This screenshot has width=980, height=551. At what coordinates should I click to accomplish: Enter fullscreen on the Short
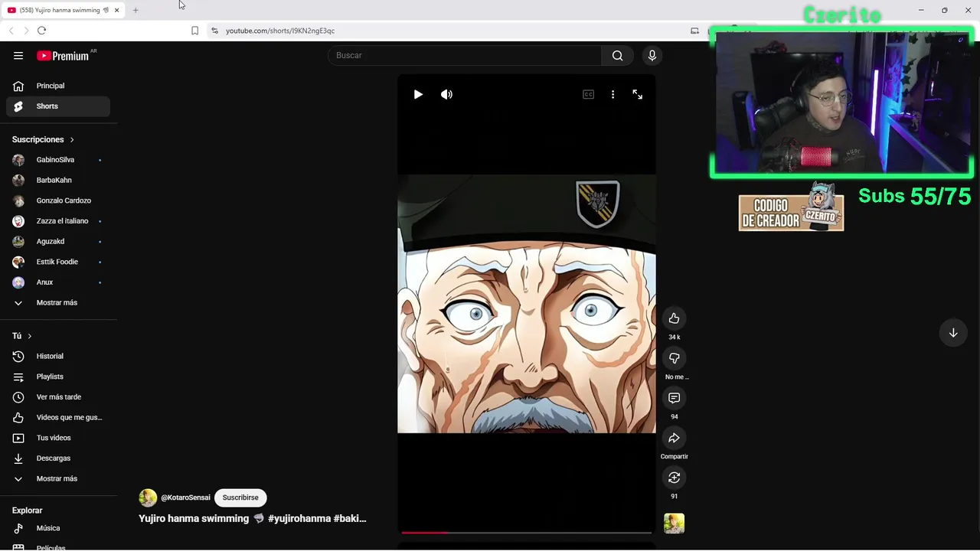point(637,94)
